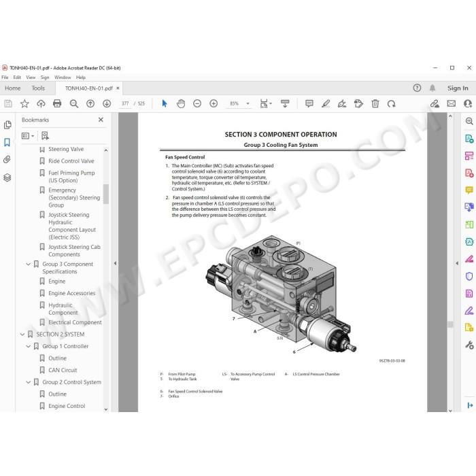Click the share link icon
Image resolution: width=476 pixels, height=476 pixels.
435,104
